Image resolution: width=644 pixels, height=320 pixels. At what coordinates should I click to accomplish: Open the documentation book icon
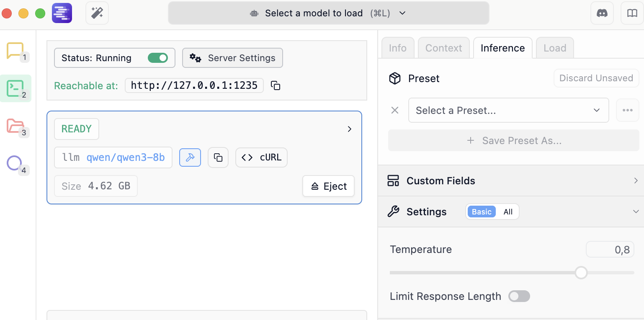[x=632, y=13]
